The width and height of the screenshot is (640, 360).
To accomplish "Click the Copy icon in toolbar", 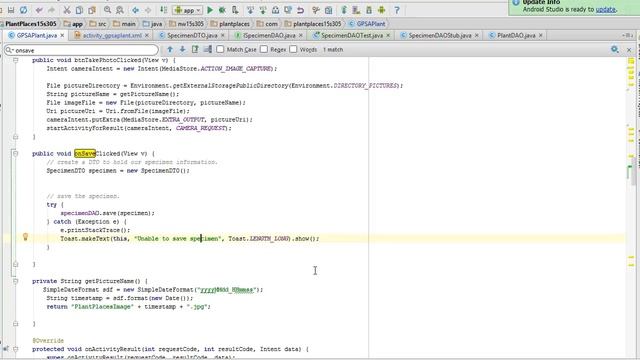I will 79,10.
